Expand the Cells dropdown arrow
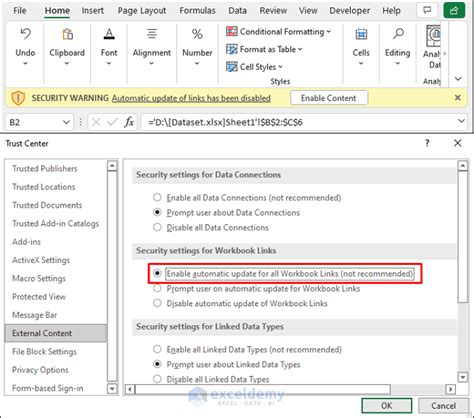This screenshot has width=474, height=418. pos(361,63)
